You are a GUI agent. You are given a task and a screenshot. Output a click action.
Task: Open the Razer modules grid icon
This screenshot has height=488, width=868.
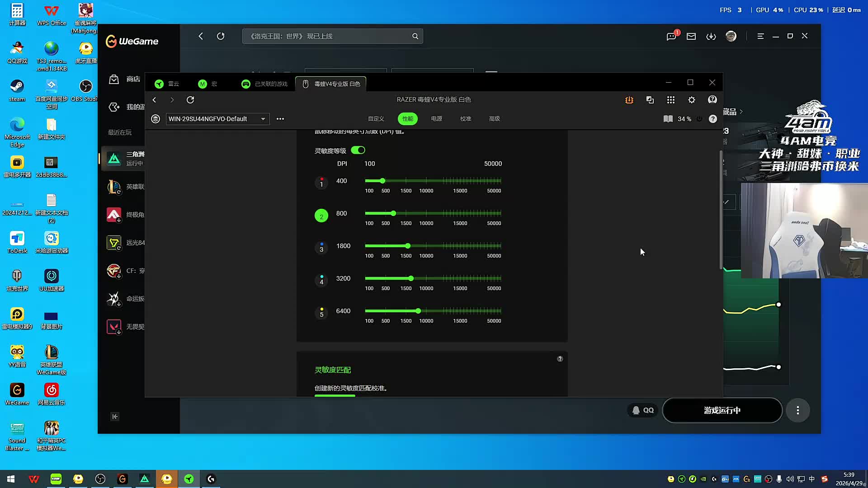tap(671, 100)
